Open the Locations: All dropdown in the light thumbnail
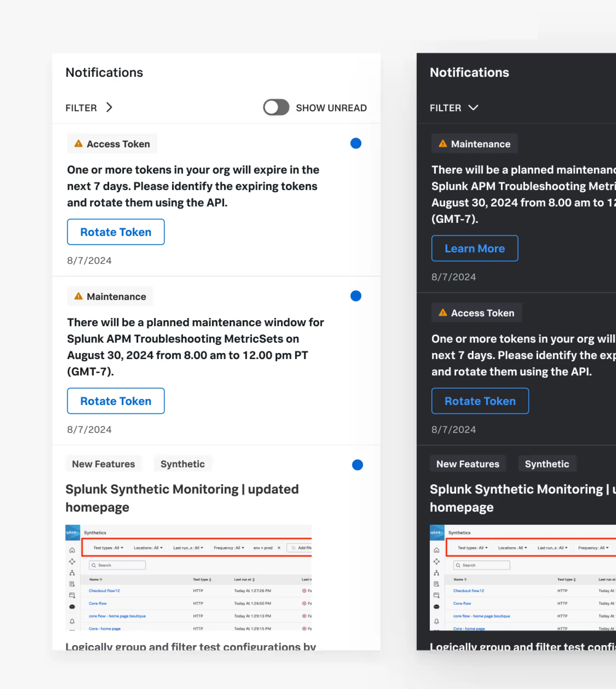The width and height of the screenshot is (616, 689). (148, 548)
